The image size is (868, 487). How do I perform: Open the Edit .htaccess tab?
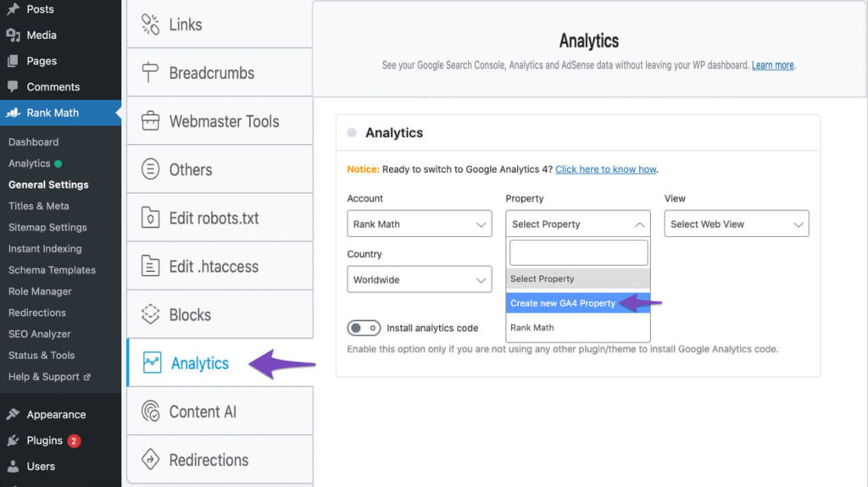pyautogui.click(x=220, y=266)
